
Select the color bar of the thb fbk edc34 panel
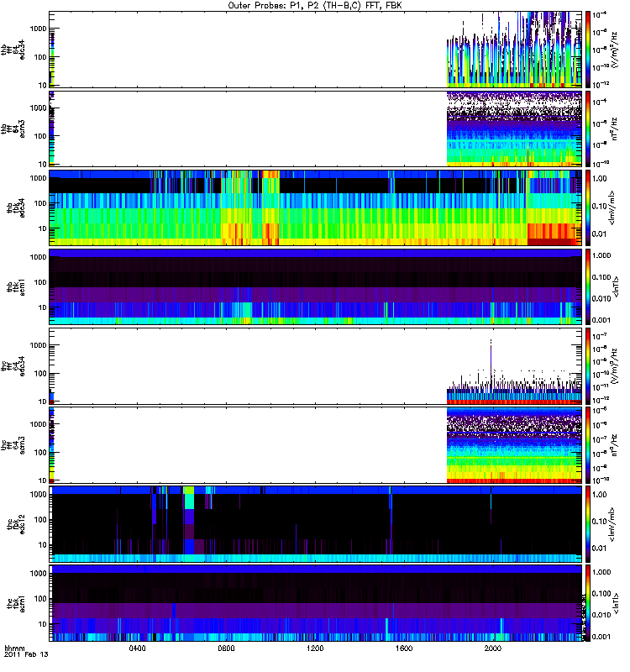coord(590,207)
